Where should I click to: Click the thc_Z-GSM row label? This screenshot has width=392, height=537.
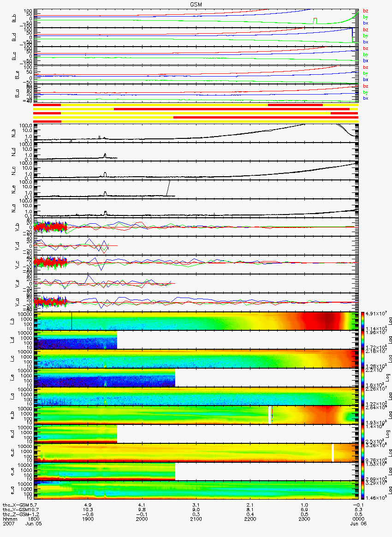click(x=16, y=514)
